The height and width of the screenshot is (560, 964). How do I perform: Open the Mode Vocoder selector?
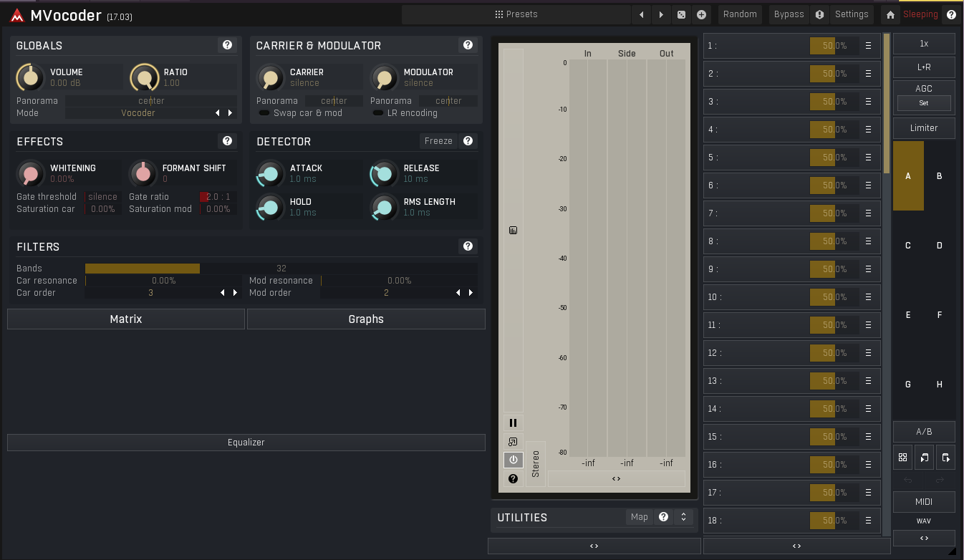(x=138, y=113)
